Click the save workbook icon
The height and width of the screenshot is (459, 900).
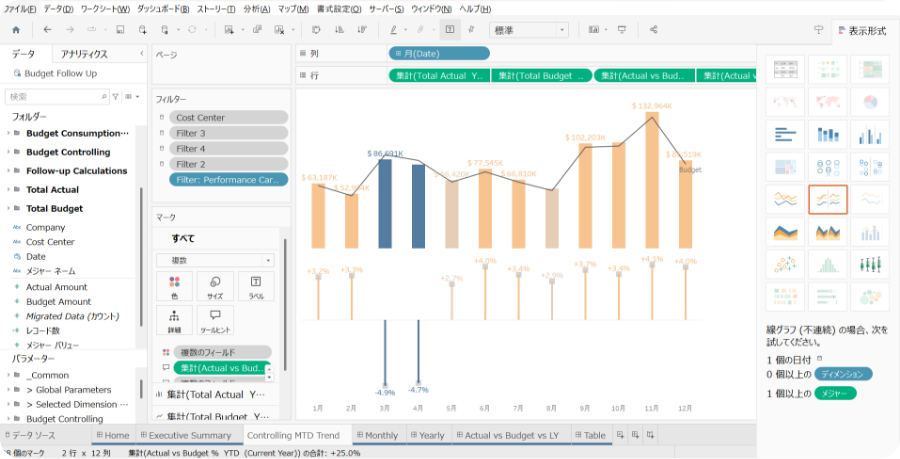[x=120, y=30]
